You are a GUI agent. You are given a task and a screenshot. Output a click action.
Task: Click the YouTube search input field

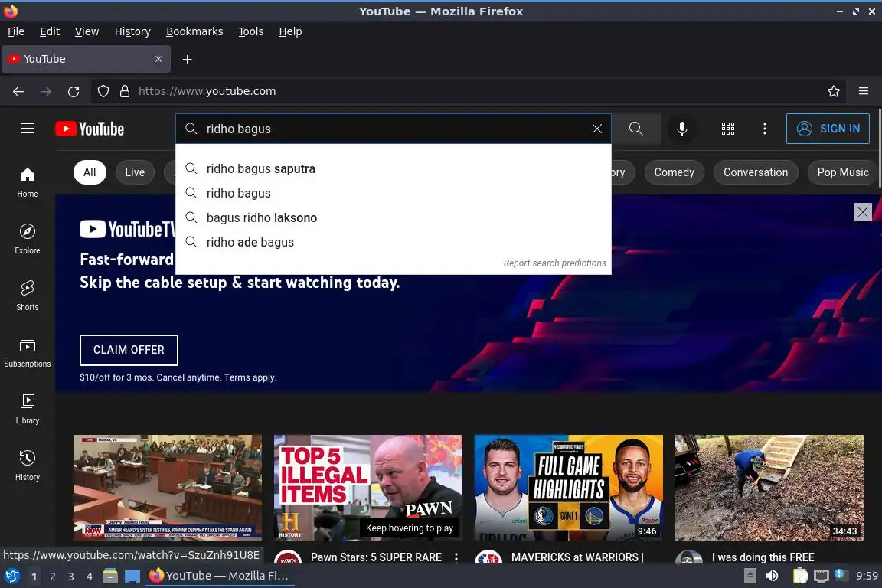point(394,129)
